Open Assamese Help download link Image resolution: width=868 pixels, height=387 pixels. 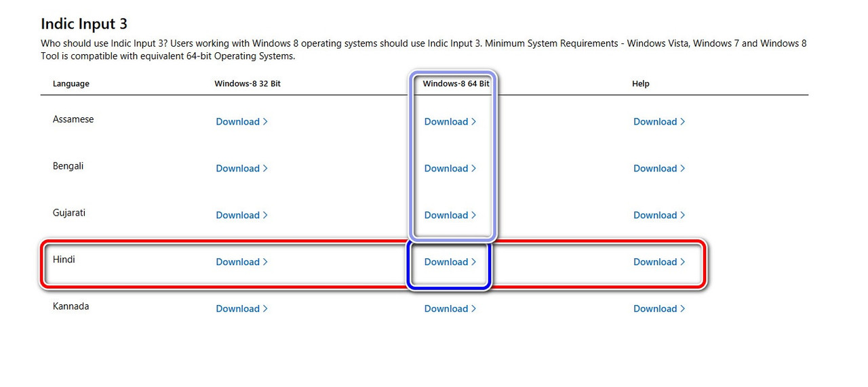[659, 122]
